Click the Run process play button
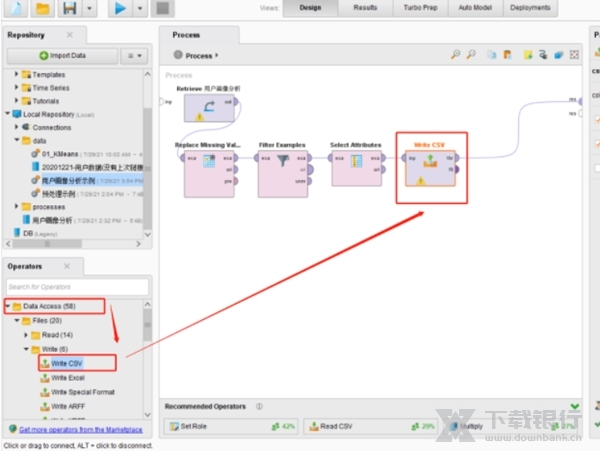Screen dimensions: 600x451 121,9
